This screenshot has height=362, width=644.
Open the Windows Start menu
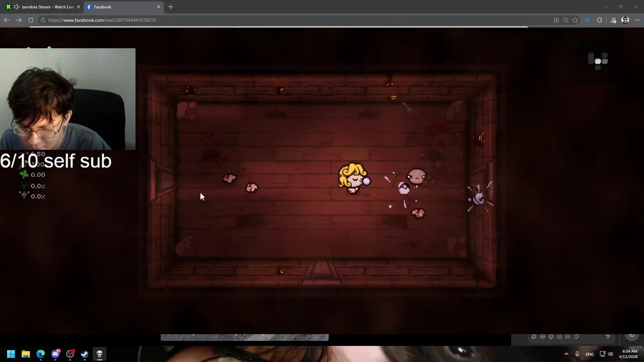click(x=11, y=354)
